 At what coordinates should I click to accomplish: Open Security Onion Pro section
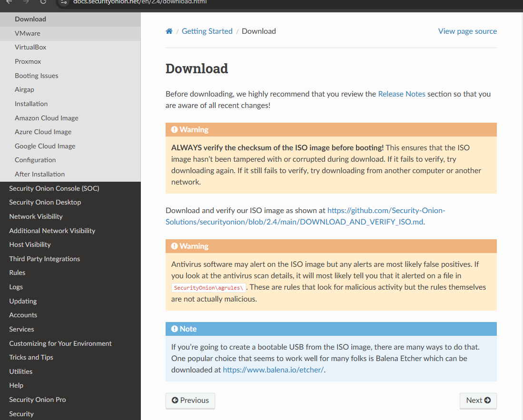click(70, 400)
